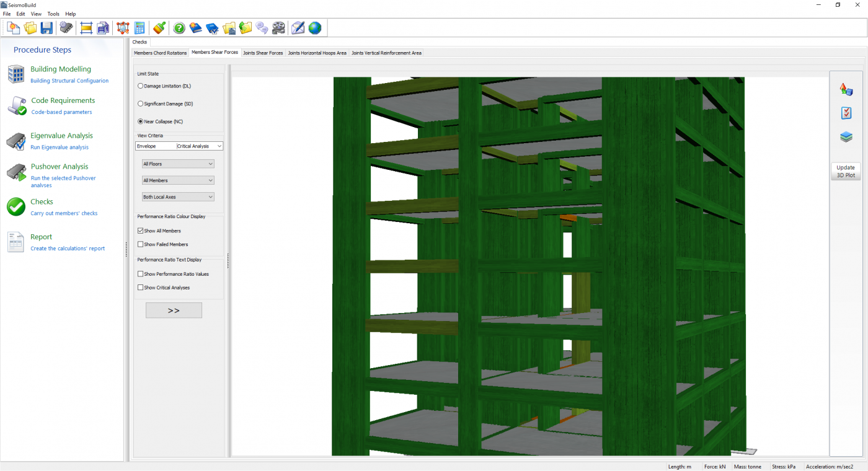Viewport: 868px width, 471px height.
Task: Click the green help question mark icon
Action: (179, 28)
